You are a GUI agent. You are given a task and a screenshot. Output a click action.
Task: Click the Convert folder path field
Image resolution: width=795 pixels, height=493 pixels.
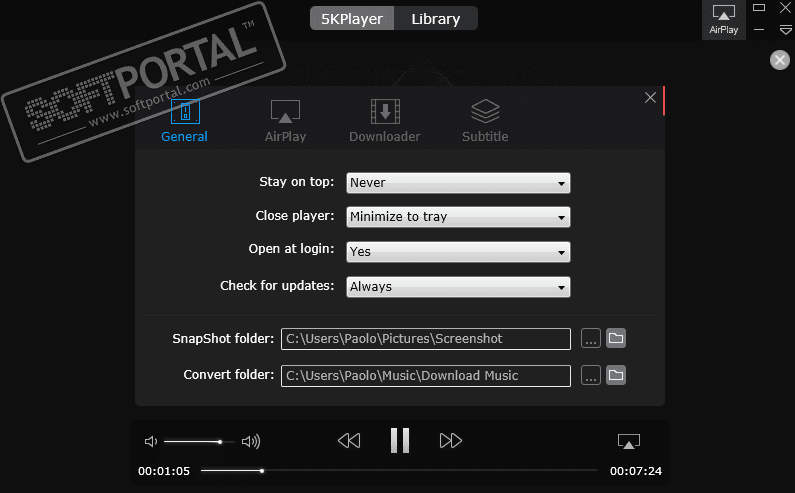click(426, 376)
